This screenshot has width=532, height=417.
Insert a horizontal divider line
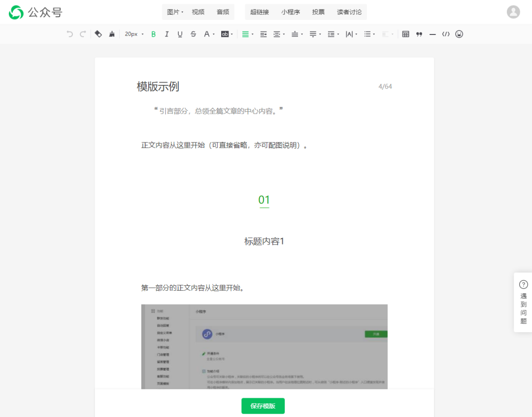click(x=432, y=34)
